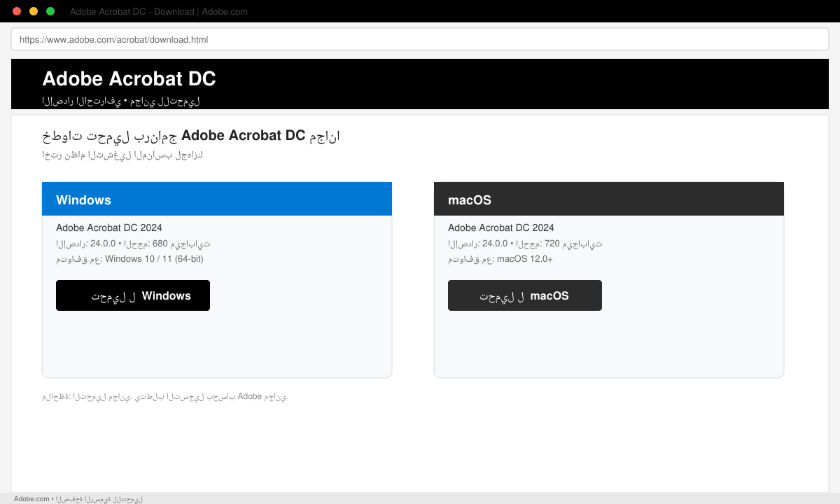This screenshot has width=840, height=504.
Task: Click the Adobe.com status bar text
Action: coord(78,499)
